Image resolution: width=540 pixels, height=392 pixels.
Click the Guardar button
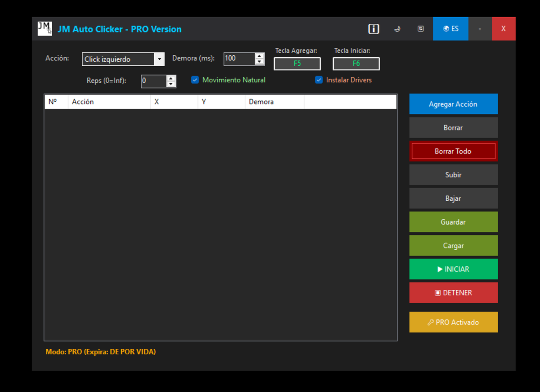coord(453,222)
